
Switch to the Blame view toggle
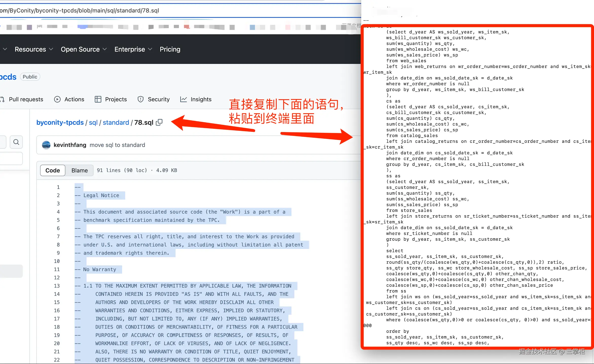pos(79,170)
